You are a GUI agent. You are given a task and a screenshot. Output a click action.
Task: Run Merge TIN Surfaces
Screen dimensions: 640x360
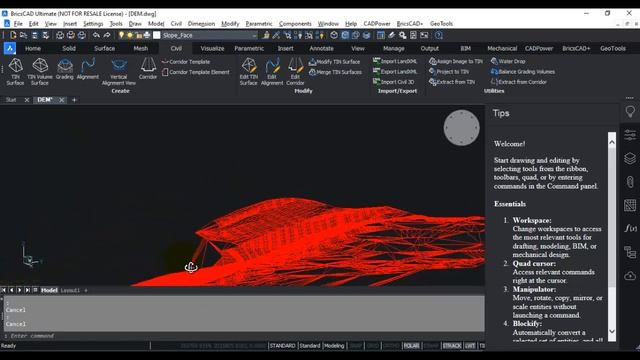point(335,72)
